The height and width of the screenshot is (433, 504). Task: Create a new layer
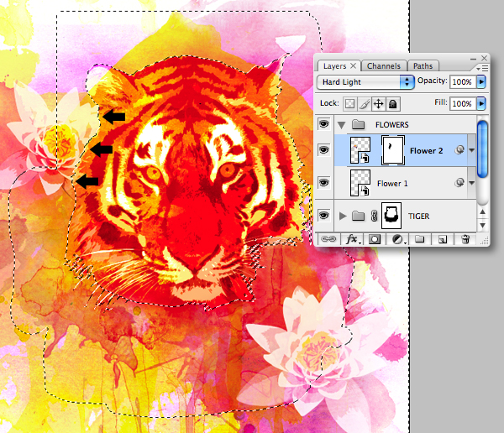[443, 240]
